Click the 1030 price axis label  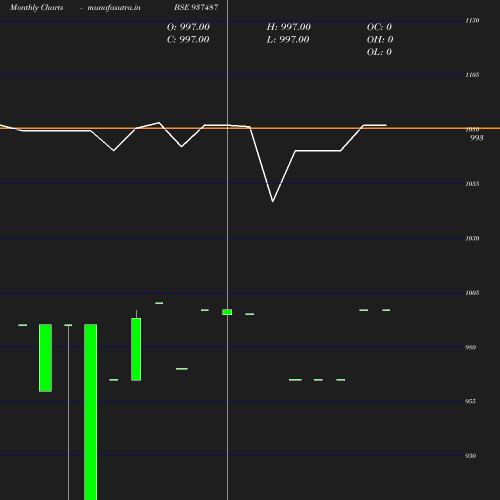pos(472,239)
